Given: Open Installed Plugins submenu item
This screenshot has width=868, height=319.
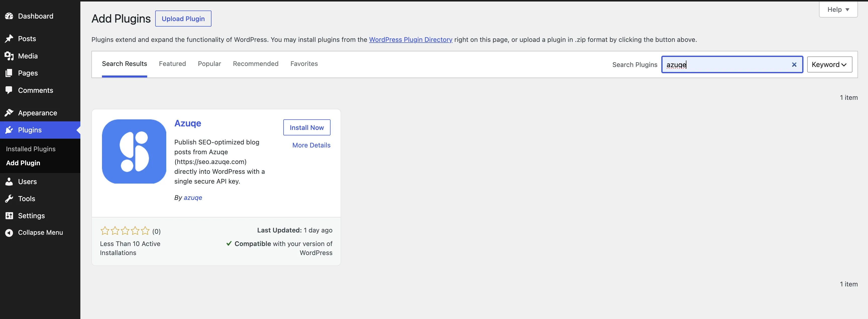Looking at the screenshot, I should tap(31, 149).
